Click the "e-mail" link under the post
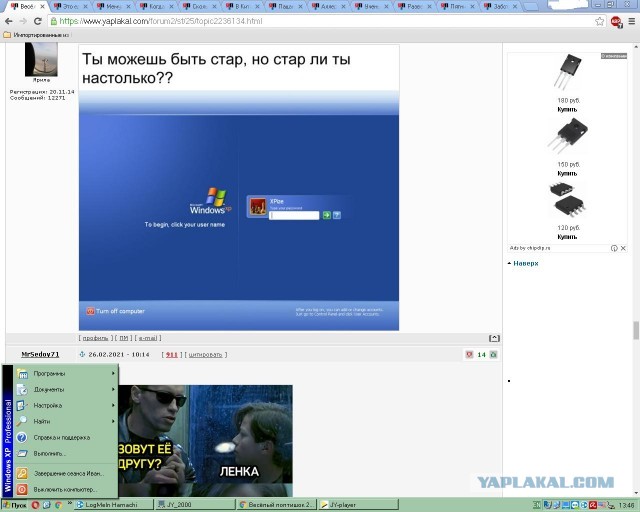The image size is (640, 512). (x=148, y=338)
